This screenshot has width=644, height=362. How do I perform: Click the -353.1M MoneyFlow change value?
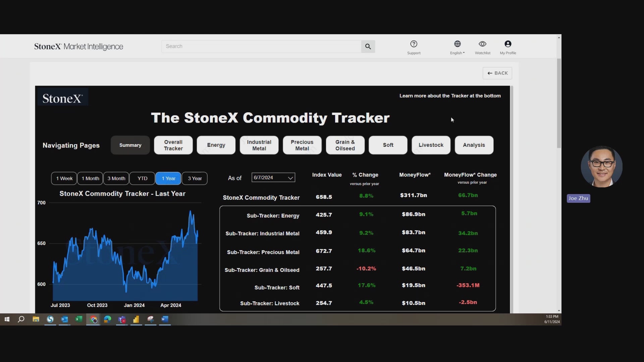pyautogui.click(x=468, y=285)
